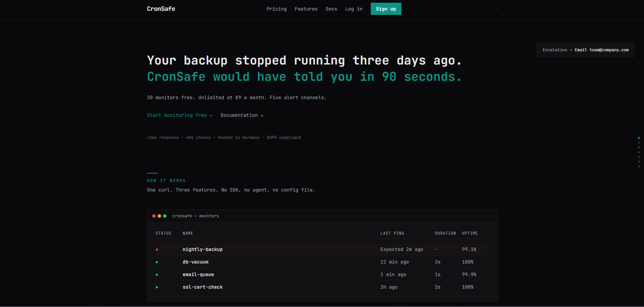Click the green status dot for email-queue
The image size is (644, 307).
(157, 275)
